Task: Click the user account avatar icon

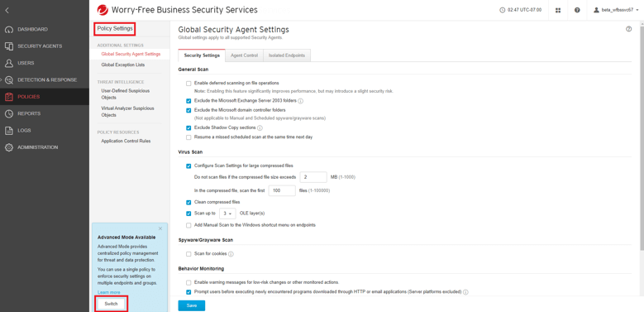Action: point(596,10)
